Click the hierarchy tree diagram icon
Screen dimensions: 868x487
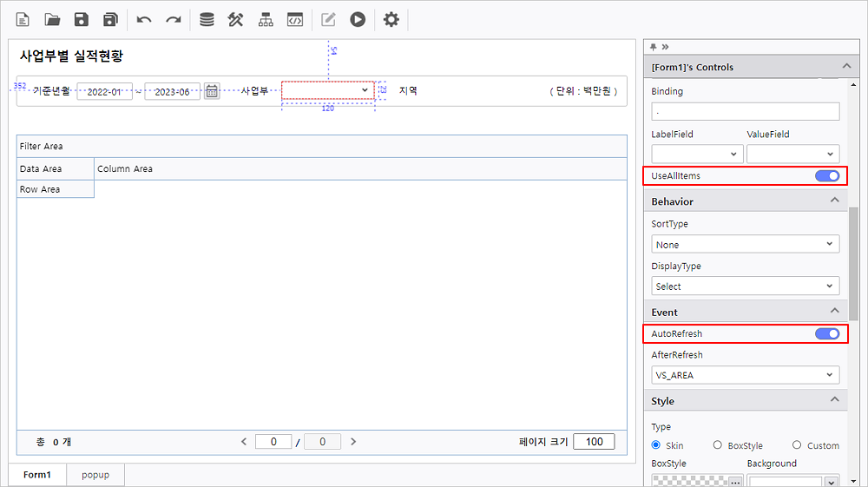tap(266, 19)
